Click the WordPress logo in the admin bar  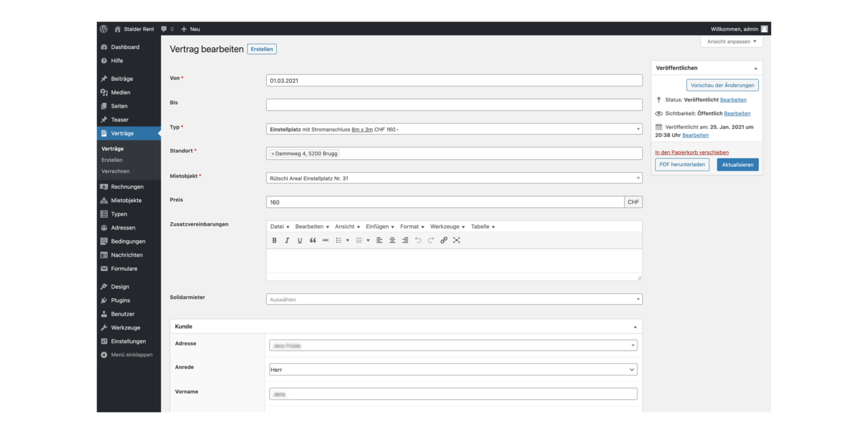pos(104,29)
